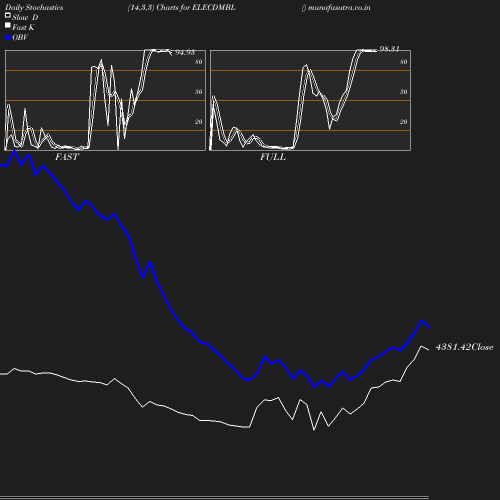500x500 pixels.
Task: Click the Slow D legend swatch
Action: (x=8, y=15)
